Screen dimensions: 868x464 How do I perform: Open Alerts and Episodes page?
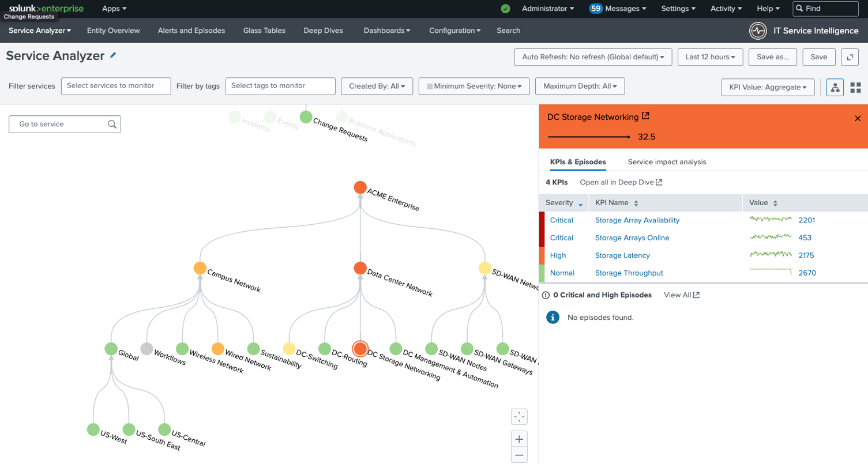(x=191, y=31)
